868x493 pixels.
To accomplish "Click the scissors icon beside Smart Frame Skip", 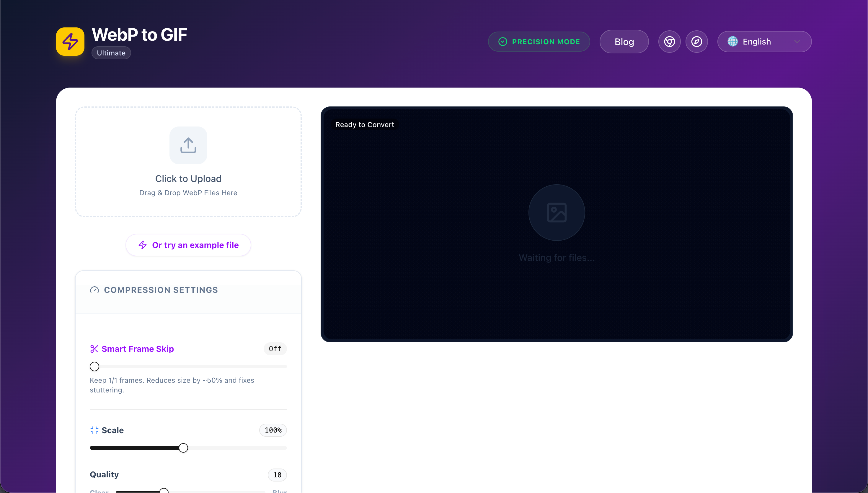I will (94, 349).
